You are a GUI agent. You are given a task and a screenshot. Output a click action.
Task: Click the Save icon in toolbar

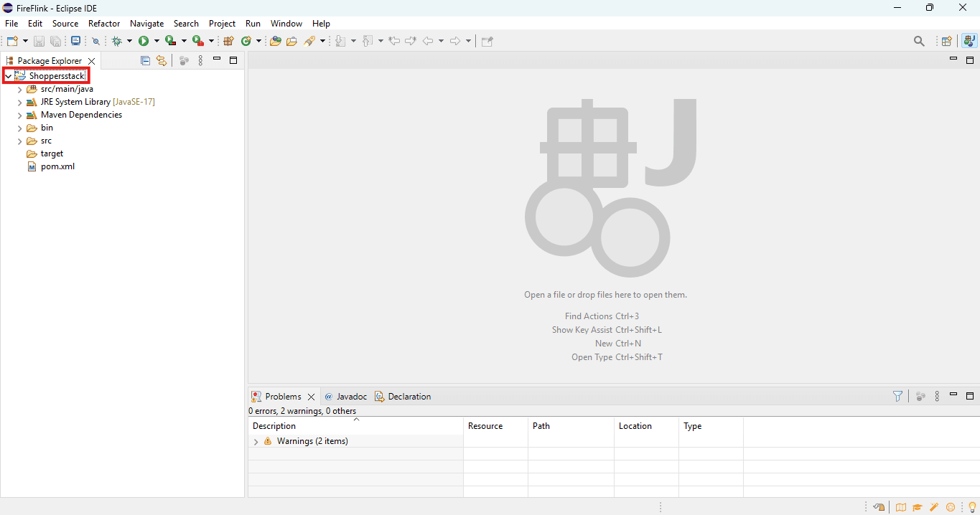coord(39,41)
